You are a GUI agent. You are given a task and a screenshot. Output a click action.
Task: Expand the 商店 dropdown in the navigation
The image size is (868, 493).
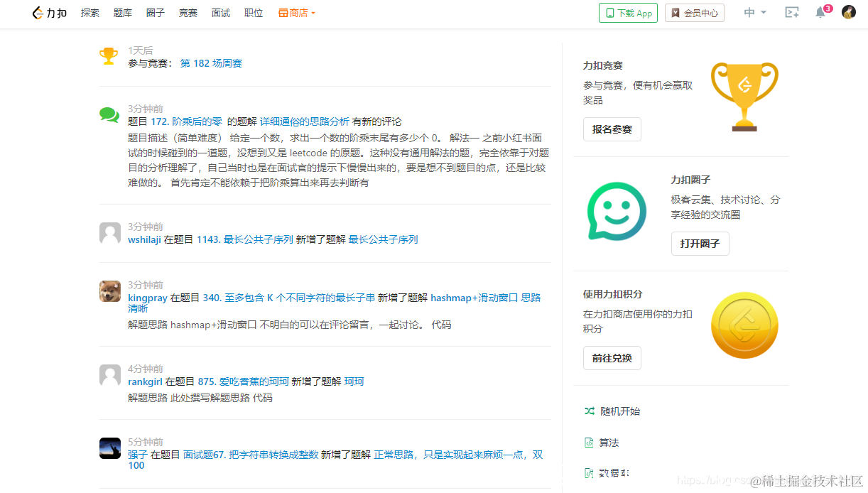(x=297, y=13)
